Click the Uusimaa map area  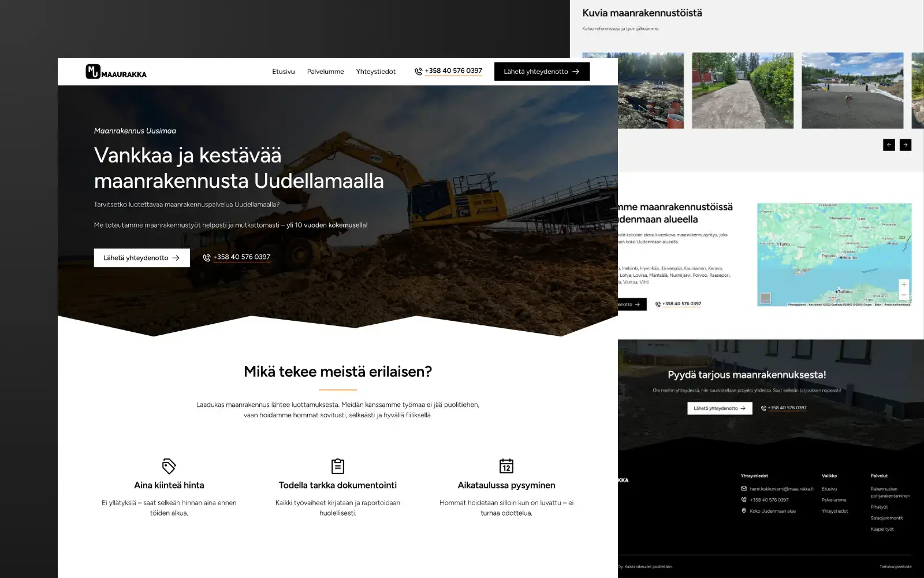[x=834, y=254]
